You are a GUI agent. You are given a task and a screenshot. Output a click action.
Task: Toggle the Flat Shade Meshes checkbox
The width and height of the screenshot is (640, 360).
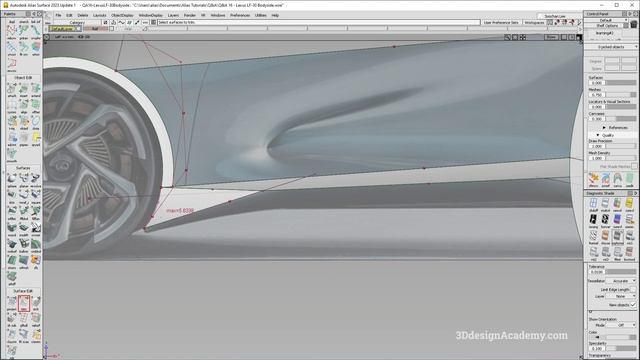pos(634,167)
